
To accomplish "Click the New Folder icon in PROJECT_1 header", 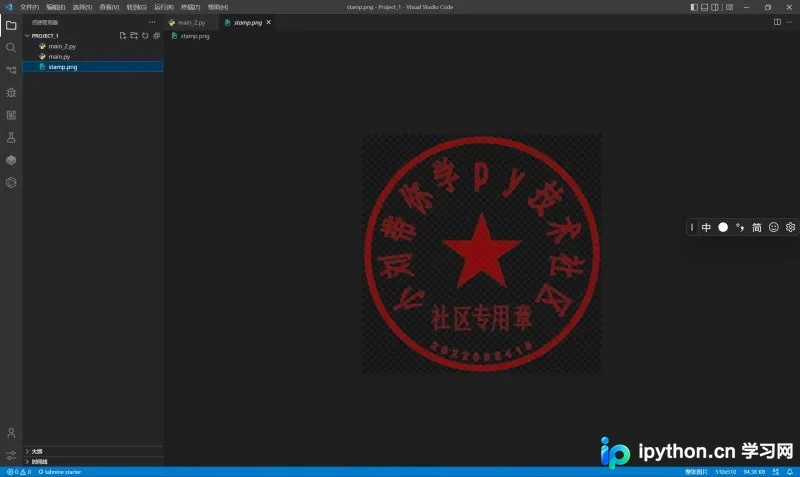I will coord(134,36).
